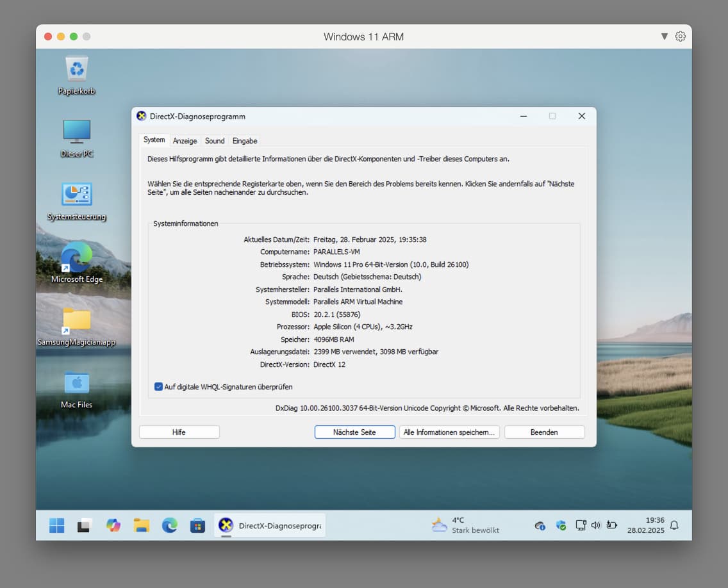Open the Windows Start menu
Viewport: 728px width, 588px height.
[56, 525]
